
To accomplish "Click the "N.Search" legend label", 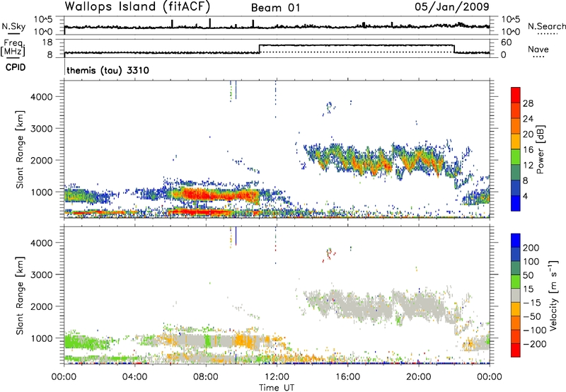I will 546,26.
